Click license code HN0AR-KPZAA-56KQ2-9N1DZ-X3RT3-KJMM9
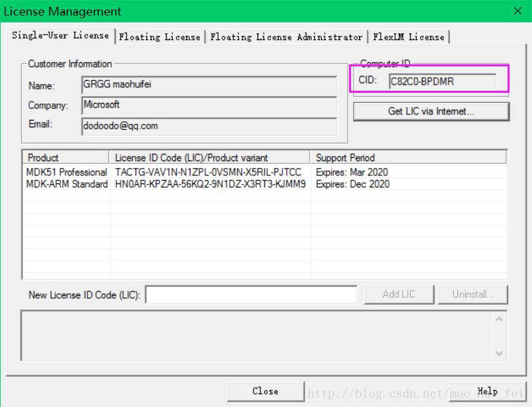 [210, 184]
